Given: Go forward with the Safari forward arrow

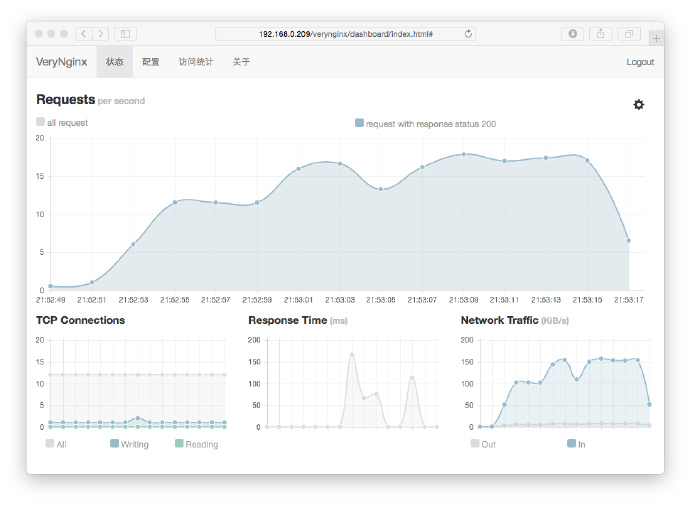Looking at the screenshot, I should click(100, 34).
